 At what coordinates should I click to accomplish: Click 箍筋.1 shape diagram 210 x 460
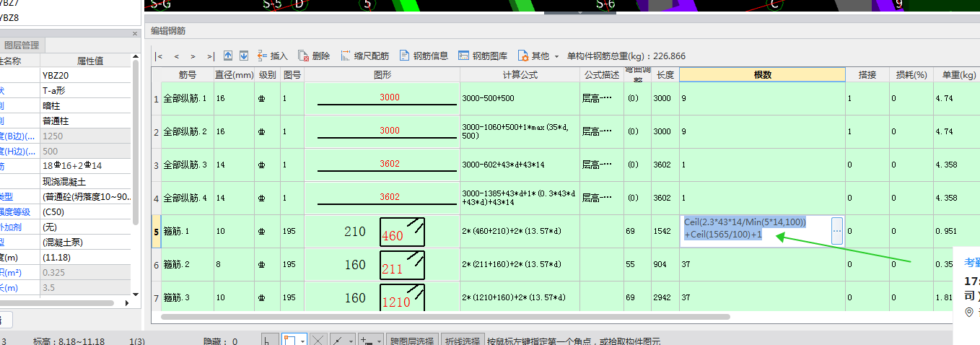tap(382, 232)
